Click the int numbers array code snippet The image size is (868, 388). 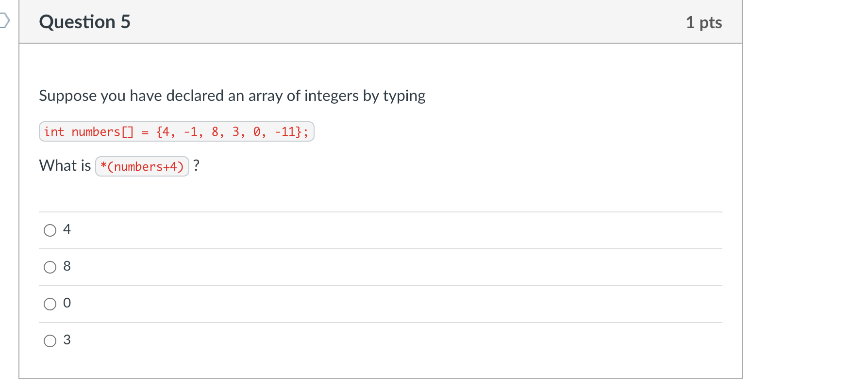[x=176, y=131]
